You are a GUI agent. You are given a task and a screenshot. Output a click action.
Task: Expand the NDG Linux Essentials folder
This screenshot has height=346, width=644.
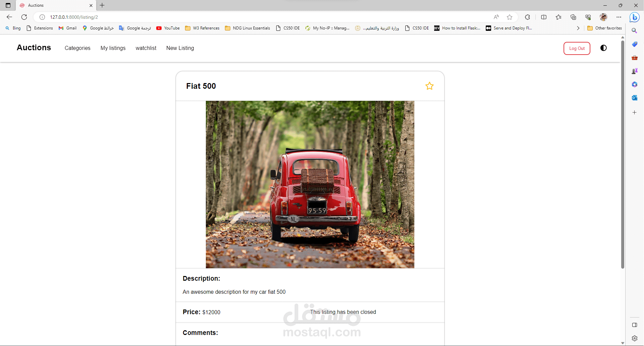pyautogui.click(x=247, y=28)
